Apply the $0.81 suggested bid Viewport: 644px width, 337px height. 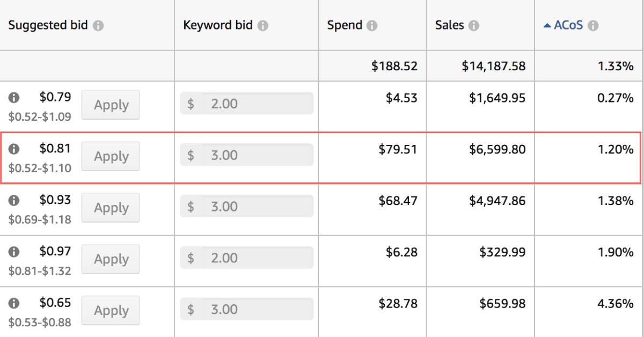[111, 156]
